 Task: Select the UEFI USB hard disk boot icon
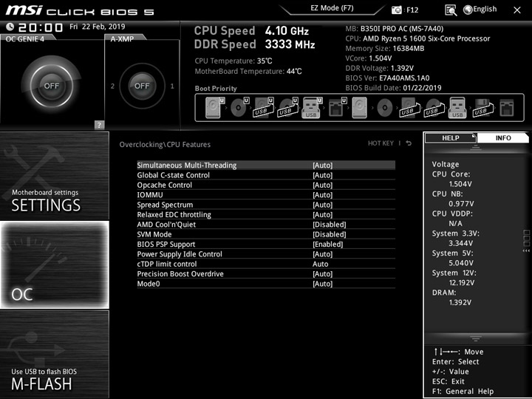(x=264, y=108)
